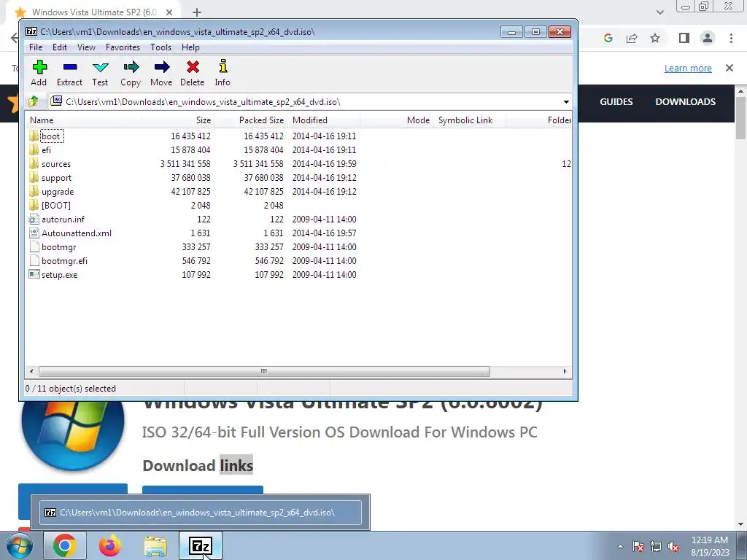Click the 7-Zip taskbar preview thumbnail

[x=201, y=513]
